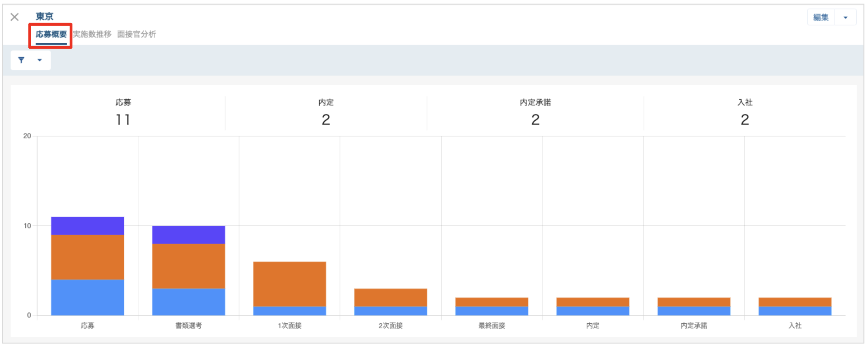Image resolution: width=868 pixels, height=348 pixels.
Task: Click the 応募 summary count 11
Action: 123,120
